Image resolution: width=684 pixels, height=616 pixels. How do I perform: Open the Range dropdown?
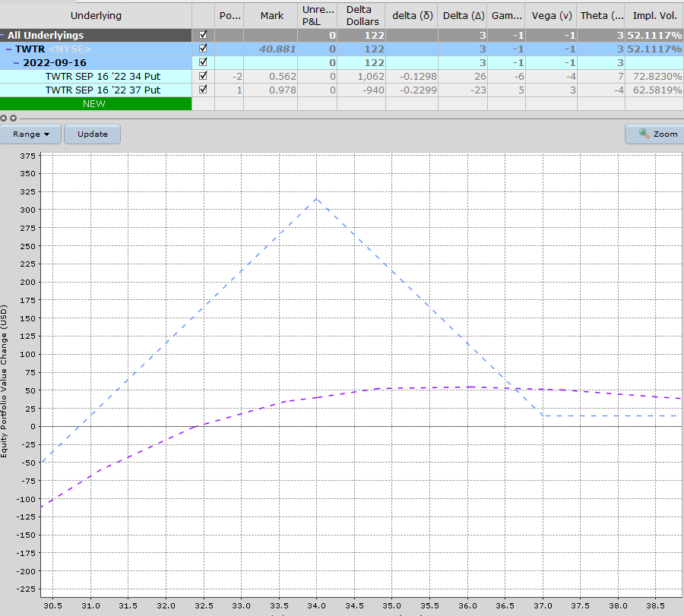[30, 134]
